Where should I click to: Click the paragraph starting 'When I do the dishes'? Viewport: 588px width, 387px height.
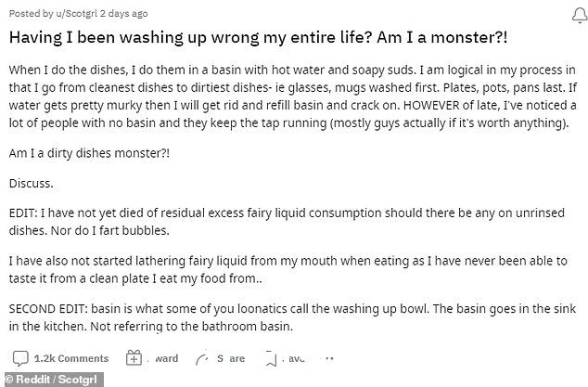click(x=292, y=97)
